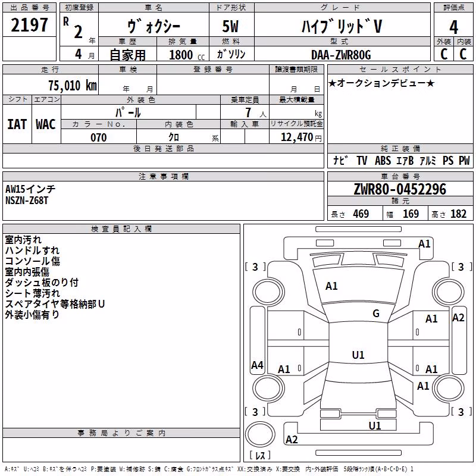Click the U1 mark on the roof
Viewport: 476px width, 476px height.
(358, 355)
